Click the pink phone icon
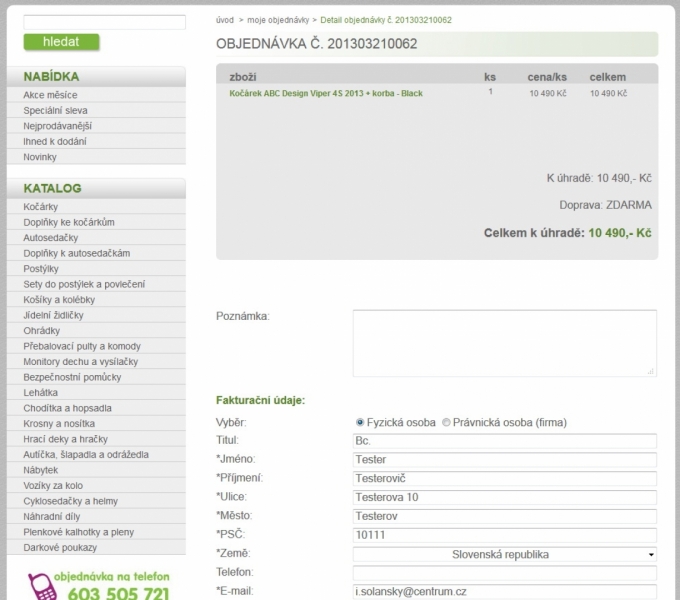The image size is (680, 600). point(42,587)
